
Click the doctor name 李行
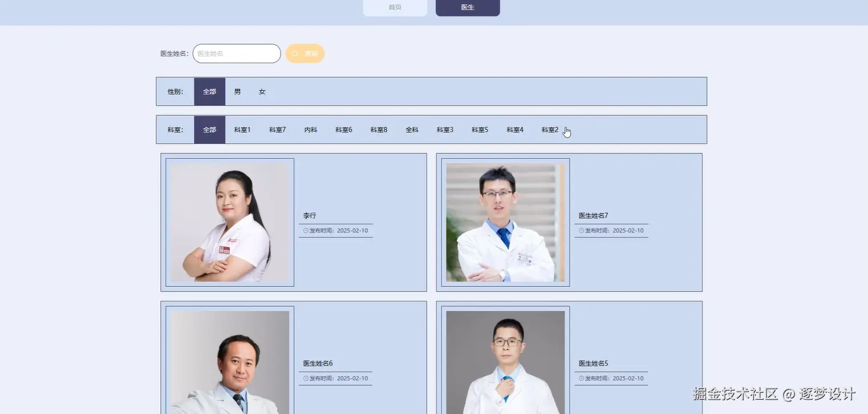click(310, 216)
